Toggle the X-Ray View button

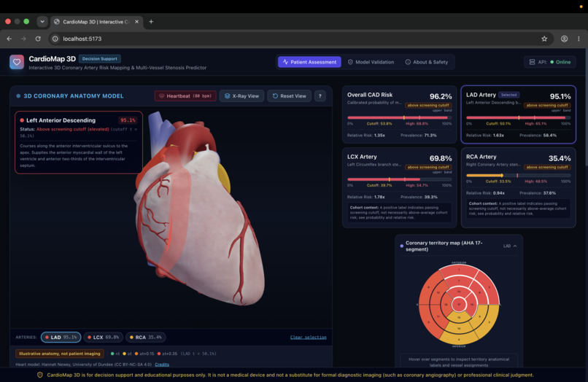[x=242, y=96]
